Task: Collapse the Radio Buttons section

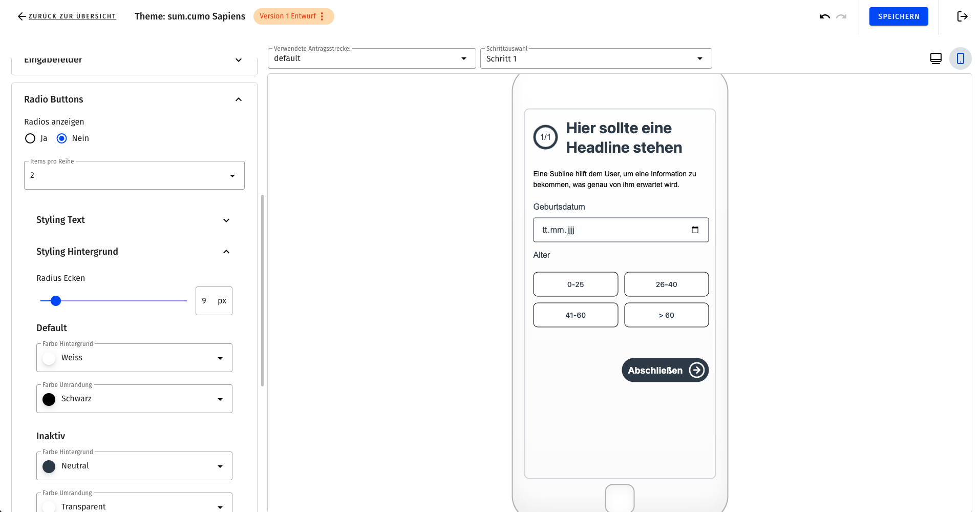Action: [239, 99]
